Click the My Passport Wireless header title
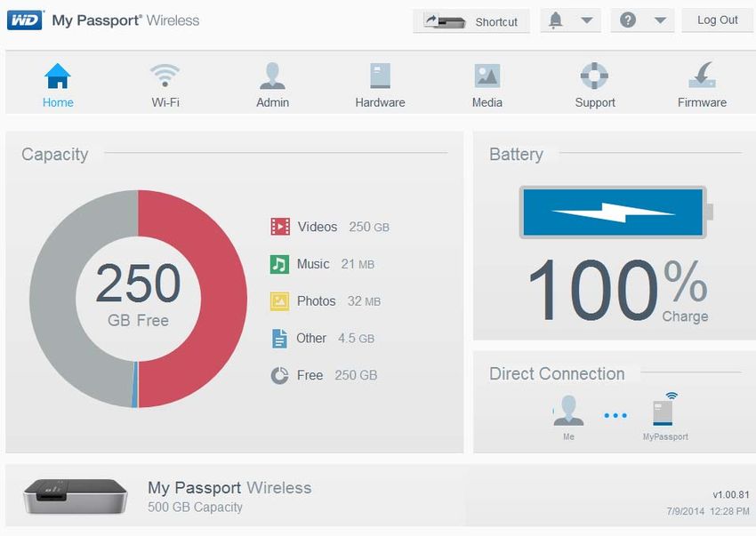The width and height of the screenshot is (756, 536). tap(125, 20)
